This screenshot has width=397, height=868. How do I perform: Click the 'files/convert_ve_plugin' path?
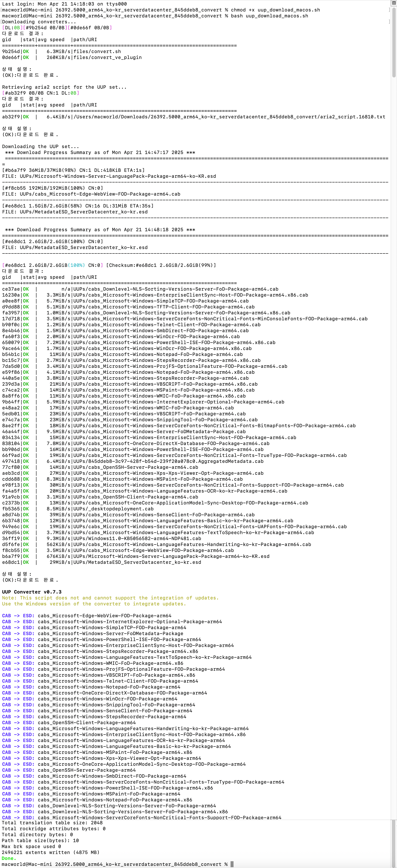[108, 57]
